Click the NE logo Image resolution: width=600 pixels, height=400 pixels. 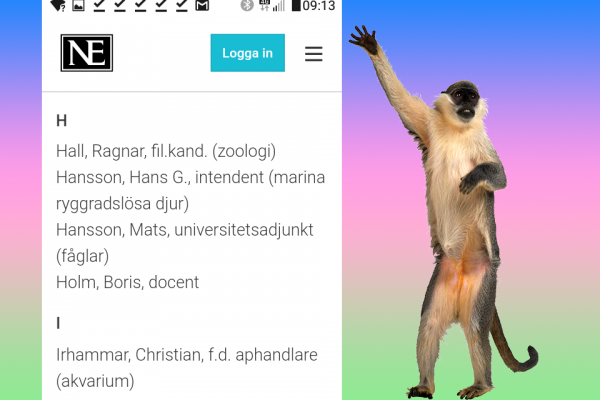(87, 53)
